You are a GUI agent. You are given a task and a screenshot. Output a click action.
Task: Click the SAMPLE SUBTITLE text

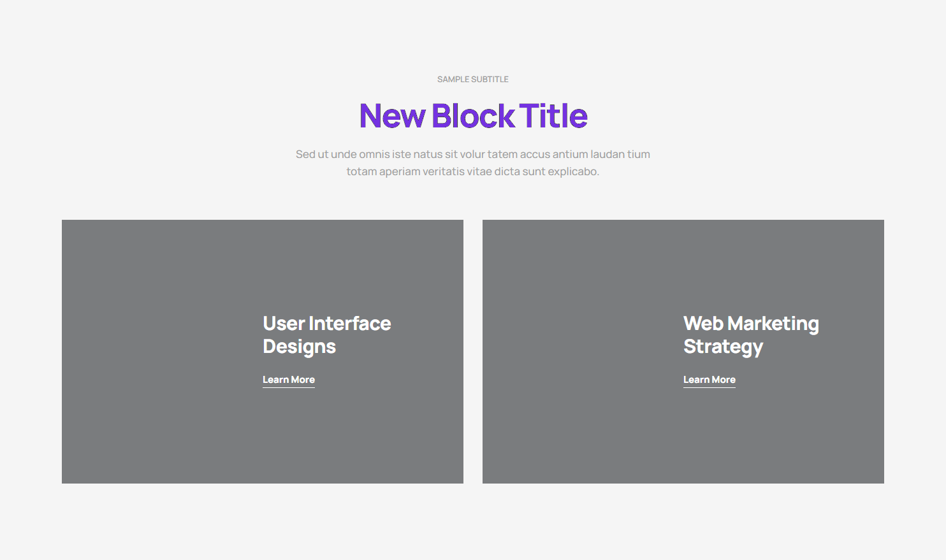coord(473,80)
